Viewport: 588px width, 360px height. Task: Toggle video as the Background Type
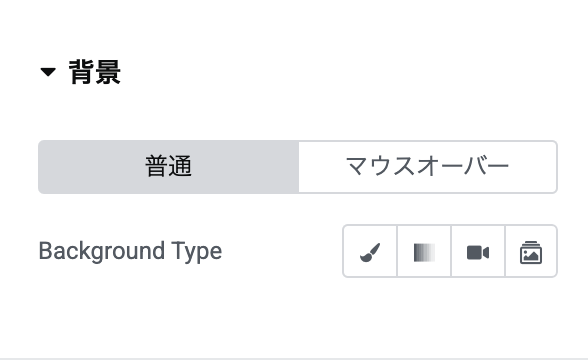[478, 251]
